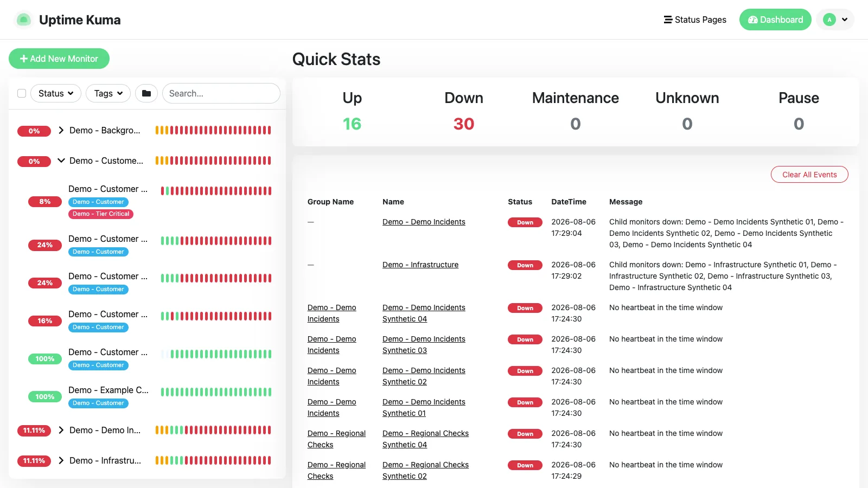
Task: Open Demo - Regional Checks Synthetic 02 link
Action: pos(425,471)
